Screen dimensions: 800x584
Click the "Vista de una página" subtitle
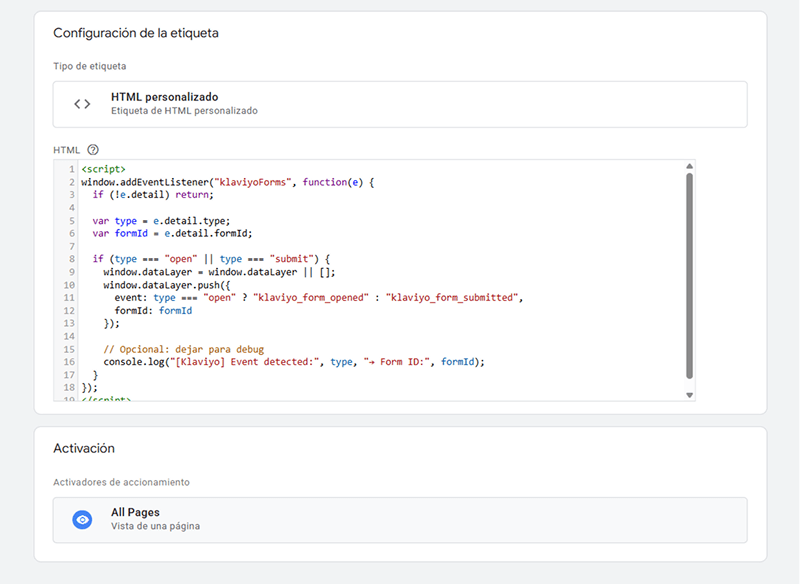tap(156, 526)
